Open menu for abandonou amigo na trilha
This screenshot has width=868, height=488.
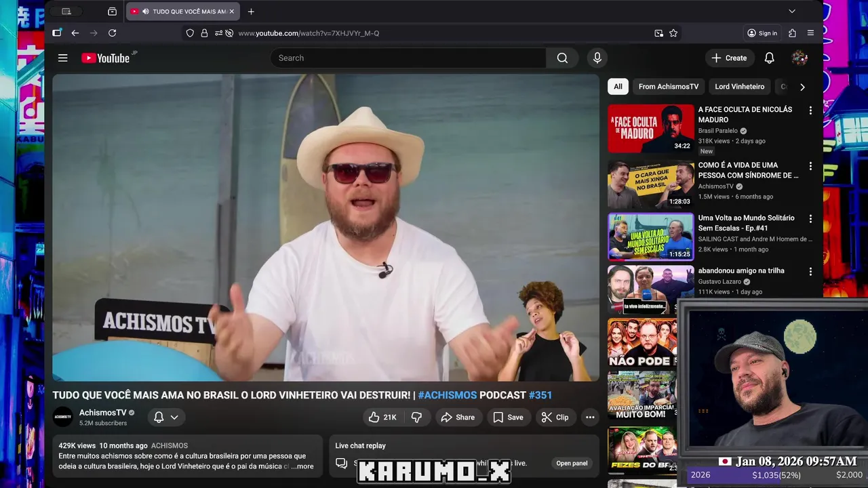point(810,272)
